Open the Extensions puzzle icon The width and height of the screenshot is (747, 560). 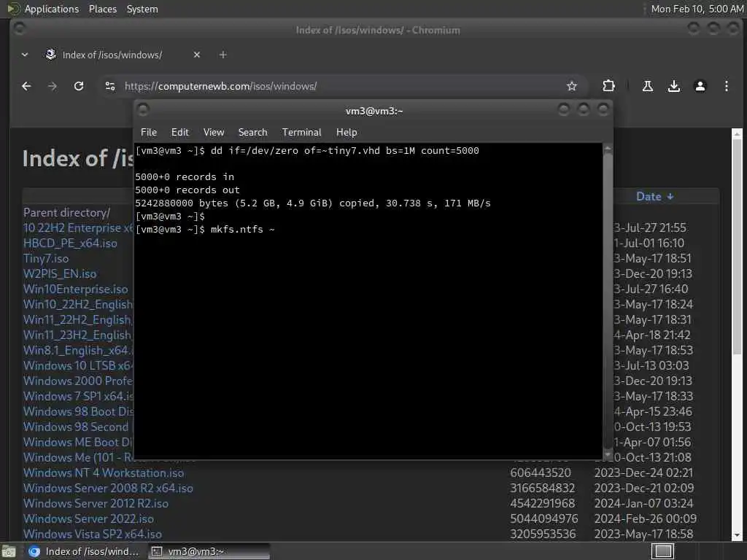point(608,86)
